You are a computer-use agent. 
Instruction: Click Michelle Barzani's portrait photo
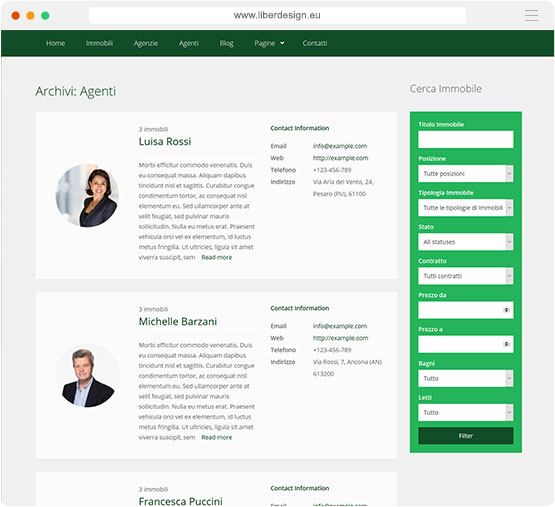pos(87,375)
